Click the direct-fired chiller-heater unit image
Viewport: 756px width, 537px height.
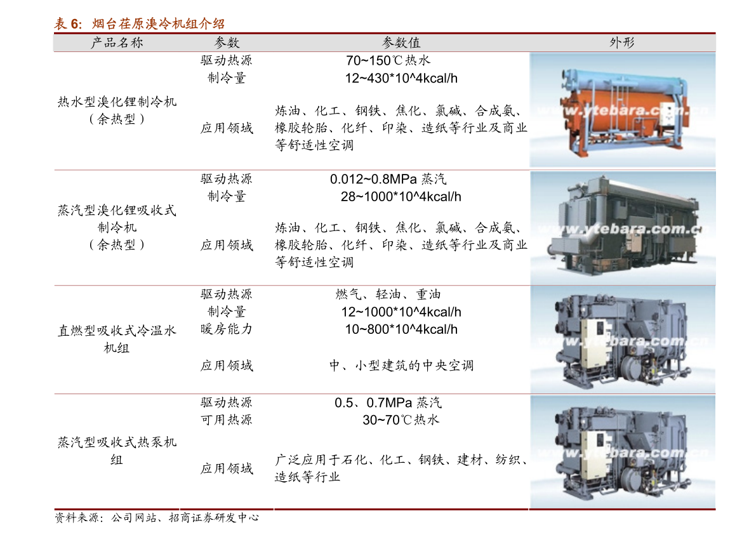pyautogui.click(x=623, y=340)
